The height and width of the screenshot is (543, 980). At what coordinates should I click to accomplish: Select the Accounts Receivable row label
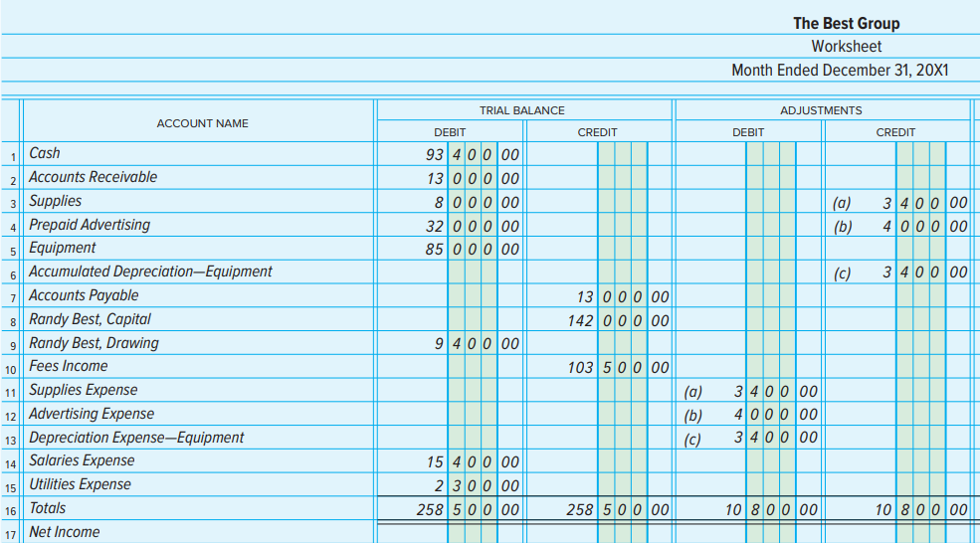point(94,177)
